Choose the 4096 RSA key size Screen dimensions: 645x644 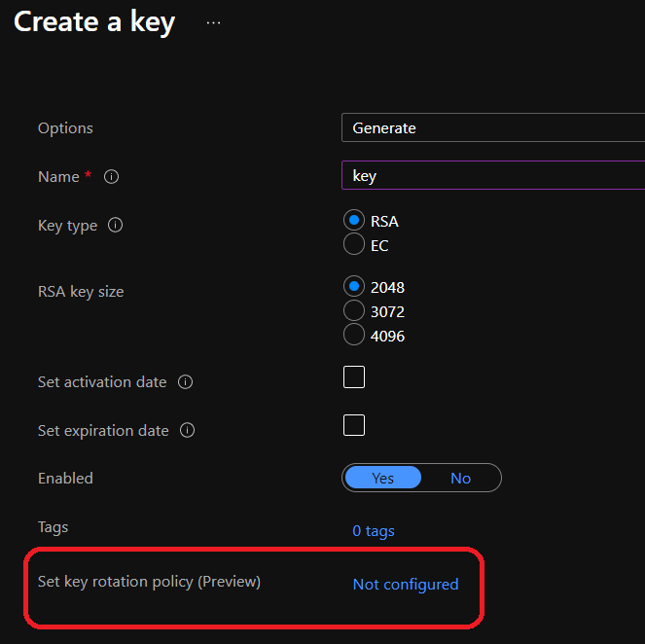pos(354,336)
